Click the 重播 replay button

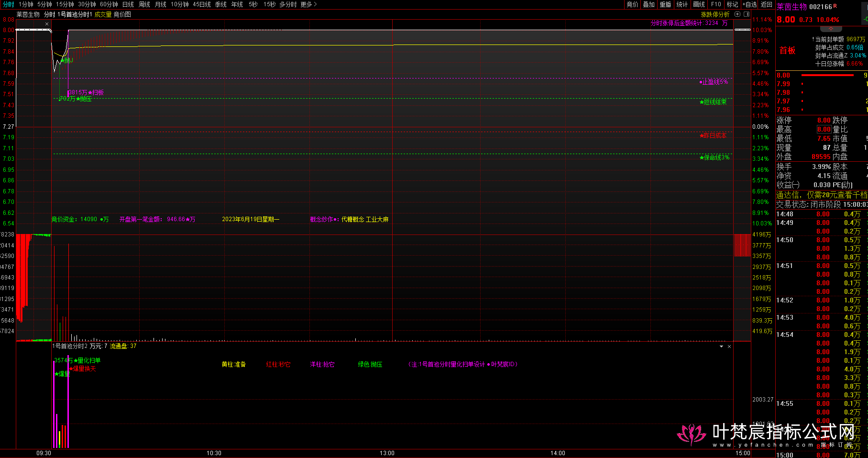pyautogui.click(x=665, y=4)
